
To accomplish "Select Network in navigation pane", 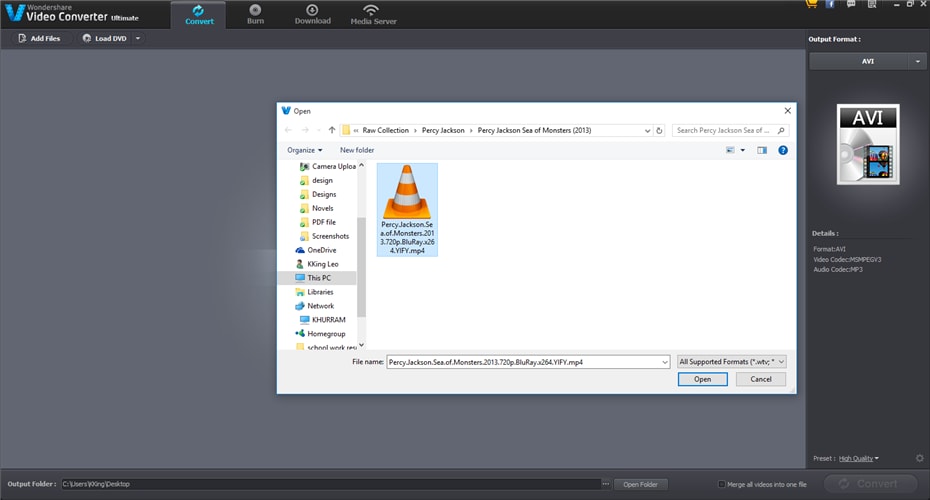I will tap(314, 306).
